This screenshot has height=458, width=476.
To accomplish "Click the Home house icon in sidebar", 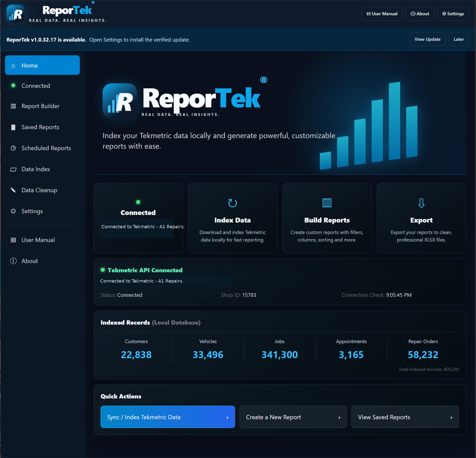I will pos(13,66).
